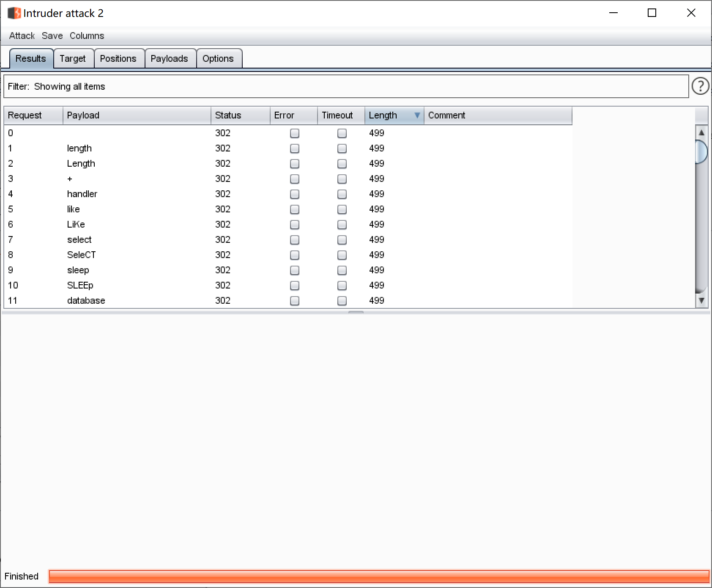Select the 'like' payload row

pyautogui.click(x=73, y=209)
